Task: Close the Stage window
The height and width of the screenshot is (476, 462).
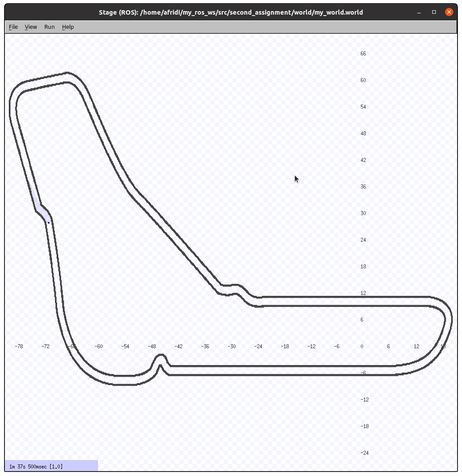Action: [x=449, y=12]
